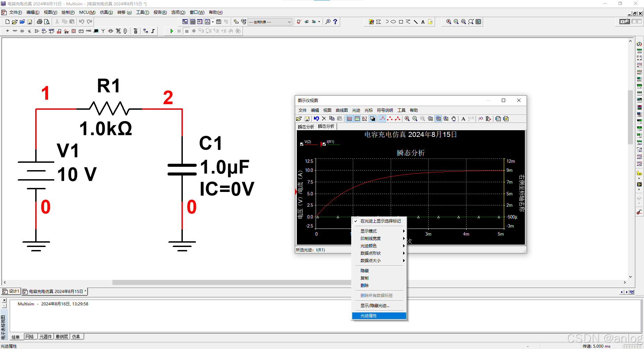Place a transistor component

30,31
